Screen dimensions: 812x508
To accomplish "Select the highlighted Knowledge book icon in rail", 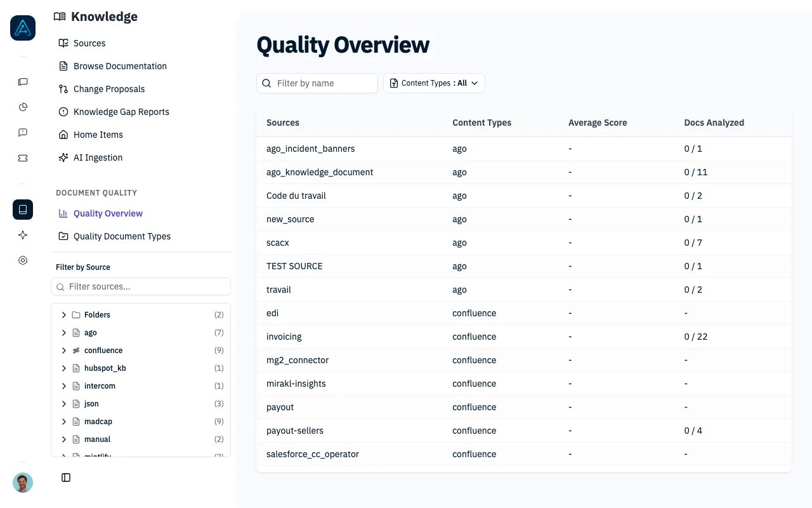I will [x=23, y=210].
